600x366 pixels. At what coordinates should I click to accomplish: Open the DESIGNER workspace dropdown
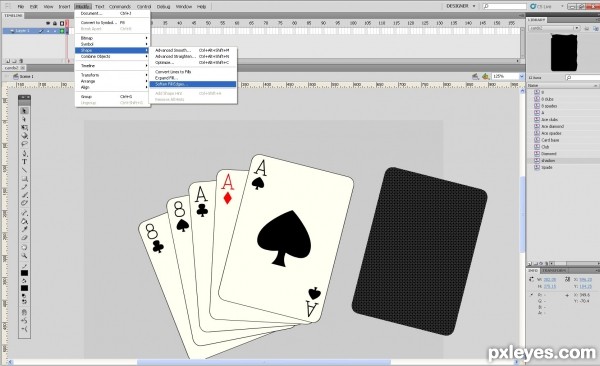(461, 6)
